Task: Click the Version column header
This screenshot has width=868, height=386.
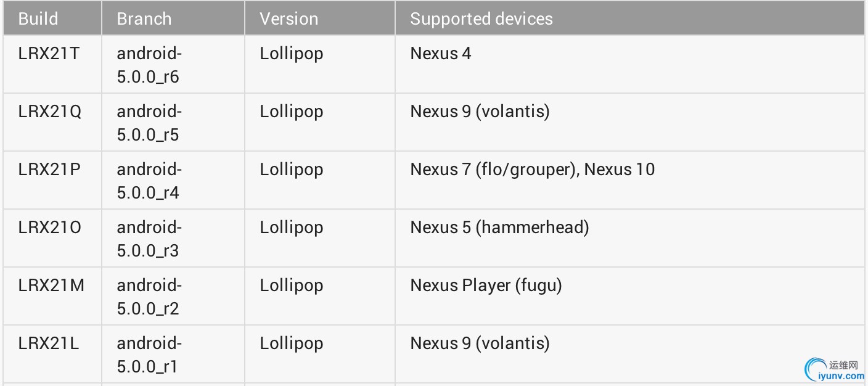Action: coord(289,18)
